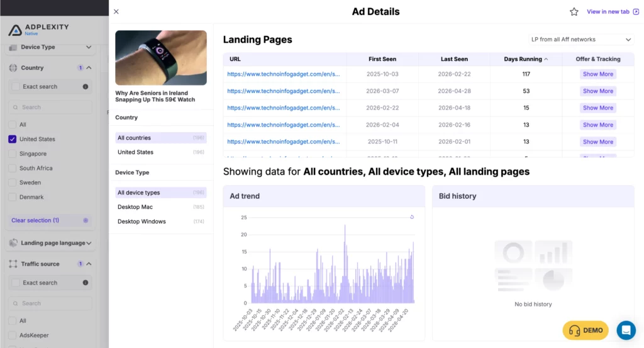
Task: Open LP from all Aff networks dropdown
Action: (580, 40)
